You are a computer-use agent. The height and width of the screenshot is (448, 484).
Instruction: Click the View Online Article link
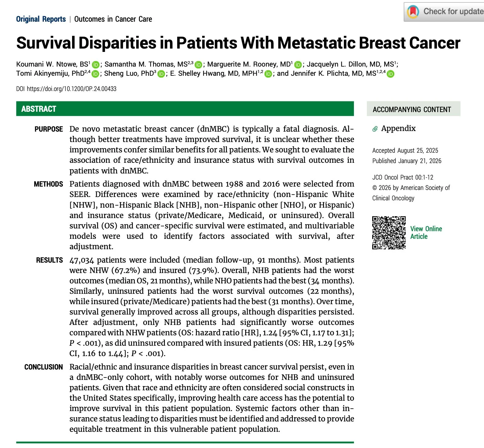pos(426,232)
